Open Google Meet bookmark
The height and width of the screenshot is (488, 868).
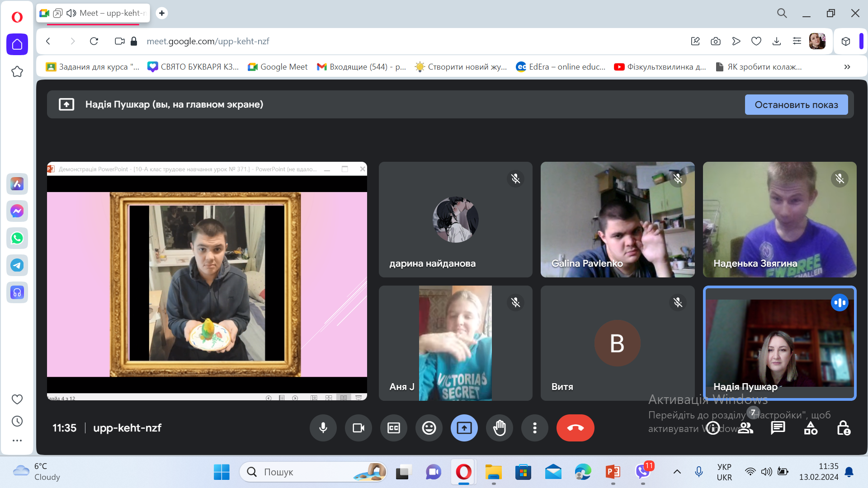coord(278,67)
